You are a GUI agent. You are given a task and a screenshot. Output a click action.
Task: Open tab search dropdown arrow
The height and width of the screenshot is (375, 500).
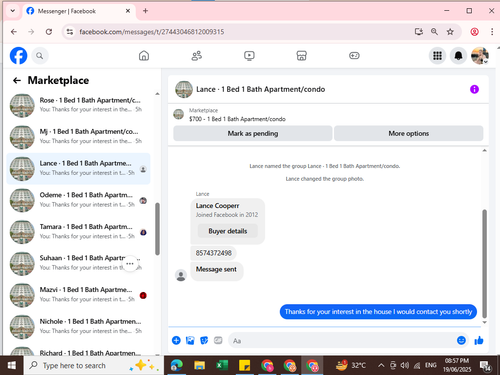12,11
